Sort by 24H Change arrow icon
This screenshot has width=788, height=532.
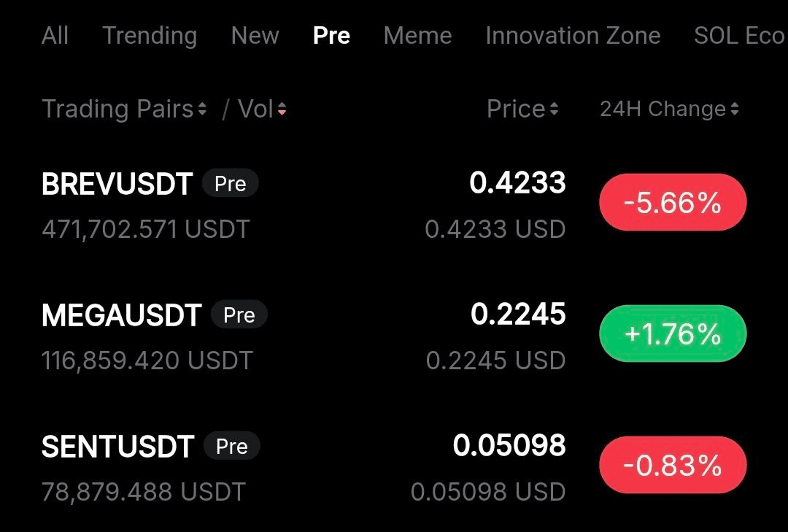pyautogui.click(x=734, y=109)
